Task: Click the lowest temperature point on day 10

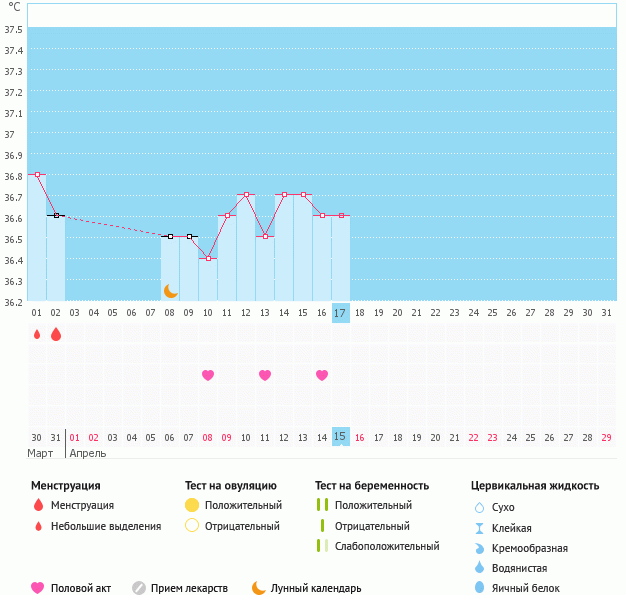Action: (208, 258)
